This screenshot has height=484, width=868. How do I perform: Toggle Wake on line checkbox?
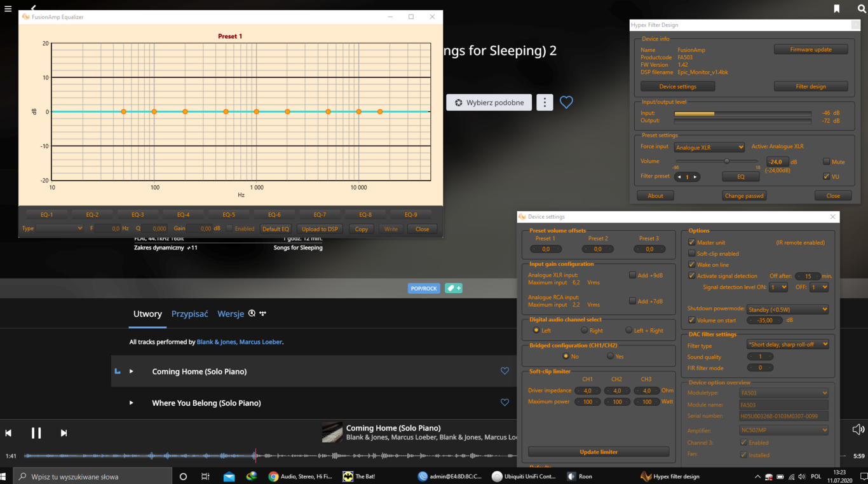coord(692,265)
